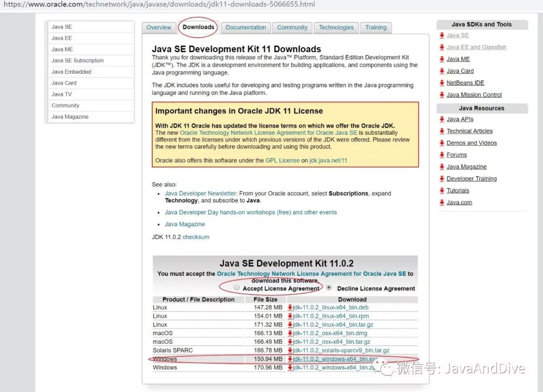Screen dimensions: 543x392
Task: Download jdk-11.0.2_linux-x64_bin.deb file
Action: coord(330,308)
